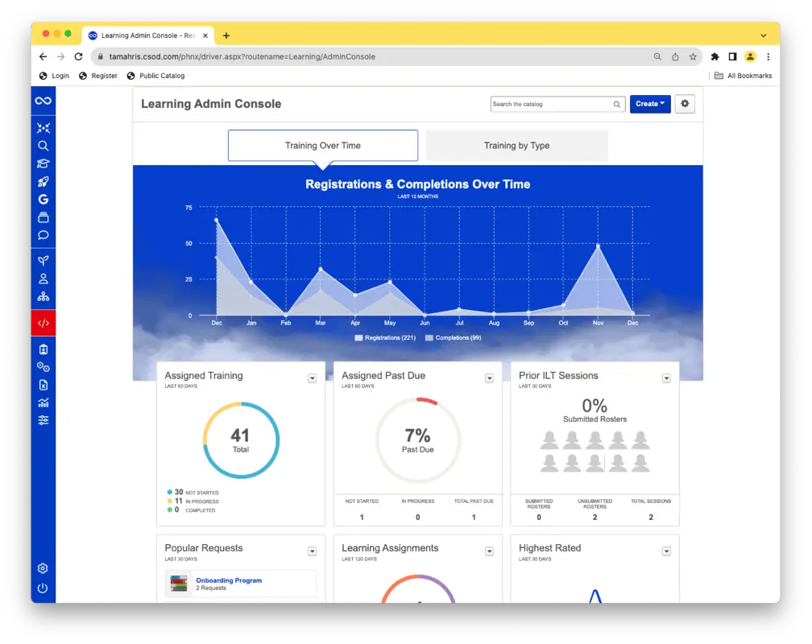
Task: Click the power icon at sidebar bottom
Action: [43, 588]
